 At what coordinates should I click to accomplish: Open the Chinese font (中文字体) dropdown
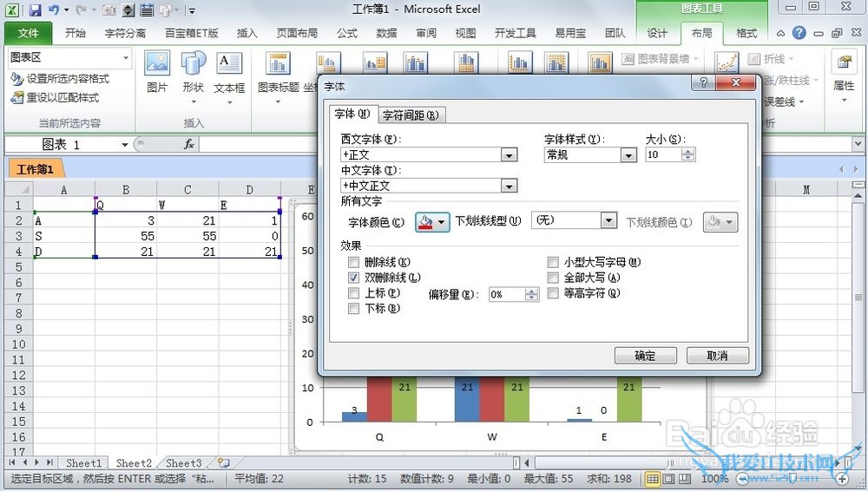(509, 186)
